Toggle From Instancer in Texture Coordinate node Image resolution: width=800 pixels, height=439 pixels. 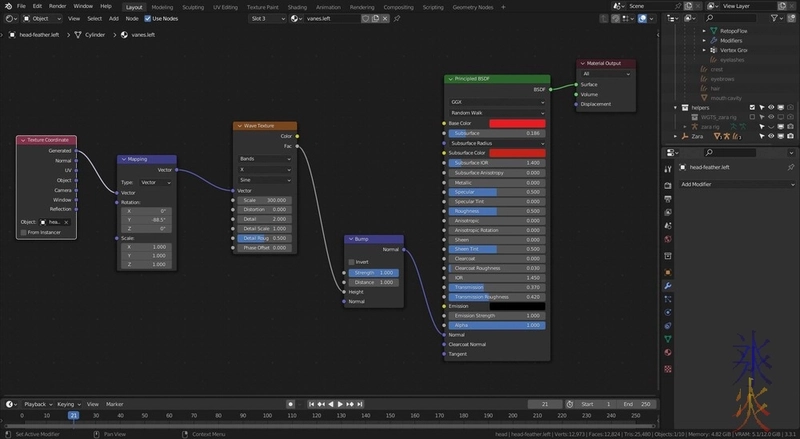[23, 232]
